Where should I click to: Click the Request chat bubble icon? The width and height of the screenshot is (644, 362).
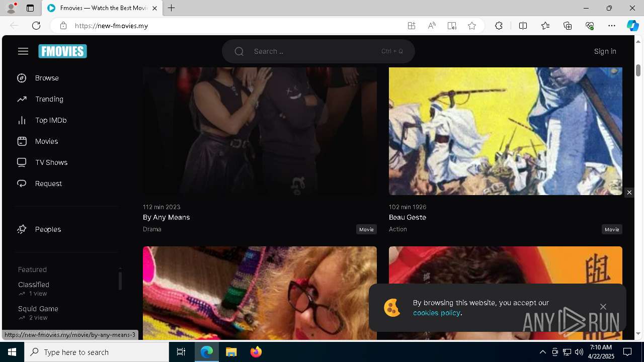[22, 184]
